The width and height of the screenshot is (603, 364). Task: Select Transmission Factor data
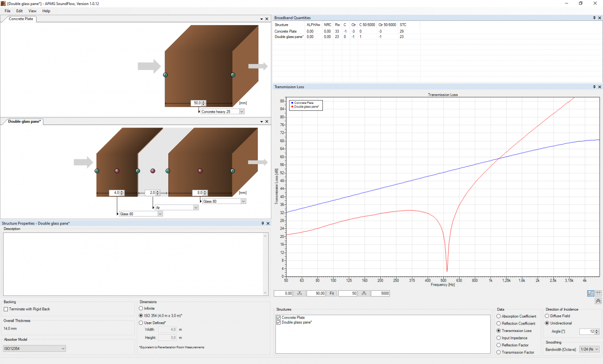[x=499, y=352]
